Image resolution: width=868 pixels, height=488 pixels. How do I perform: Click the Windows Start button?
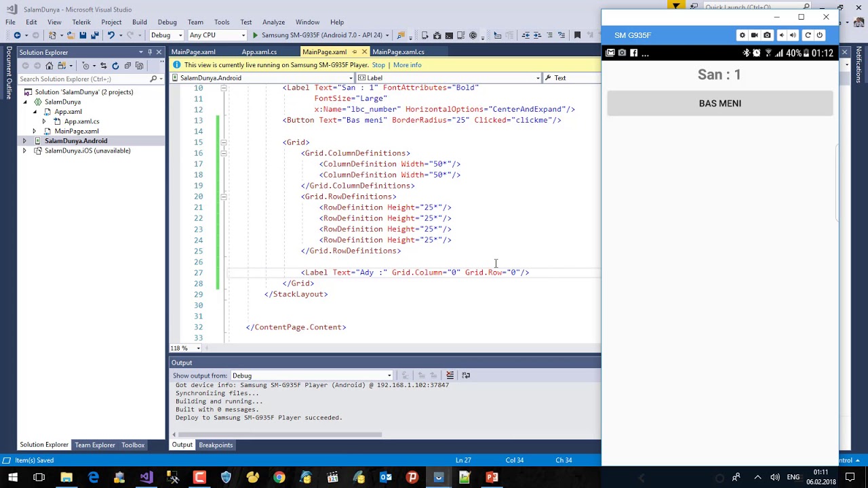[x=12, y=477]
